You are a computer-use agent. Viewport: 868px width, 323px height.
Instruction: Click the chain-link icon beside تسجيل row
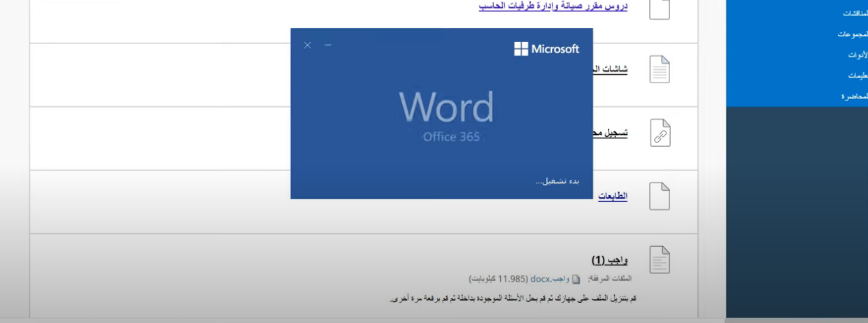[660, 133]
